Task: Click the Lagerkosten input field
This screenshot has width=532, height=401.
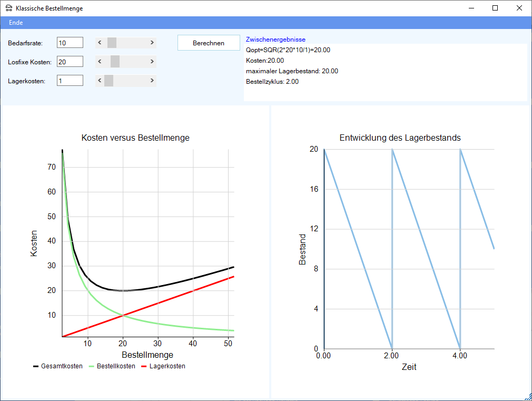Action: coord(70,81)
